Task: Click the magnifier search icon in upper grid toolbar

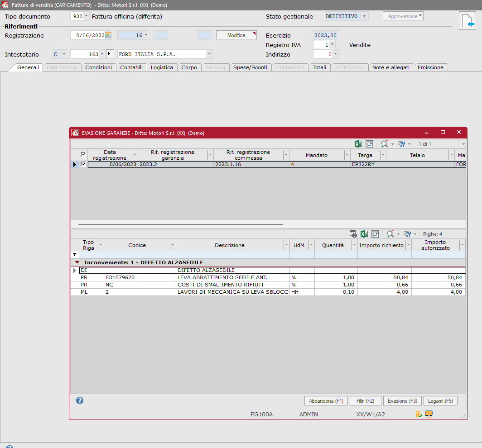Action: coord(384,144)
